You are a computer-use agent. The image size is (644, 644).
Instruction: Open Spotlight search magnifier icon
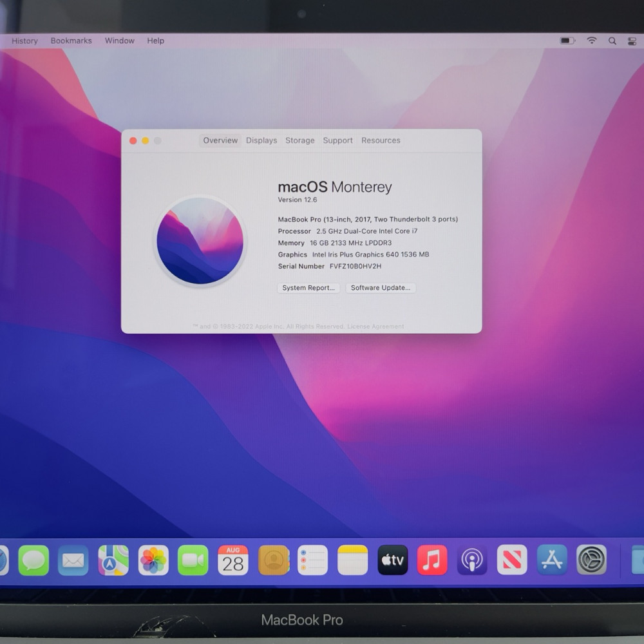coord(612,41)
